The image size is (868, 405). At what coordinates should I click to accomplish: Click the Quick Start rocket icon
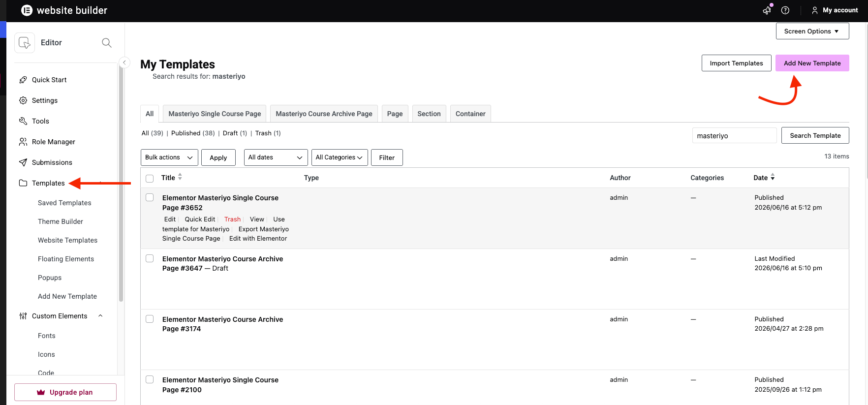pyautogui.click(x=23, y=80)
